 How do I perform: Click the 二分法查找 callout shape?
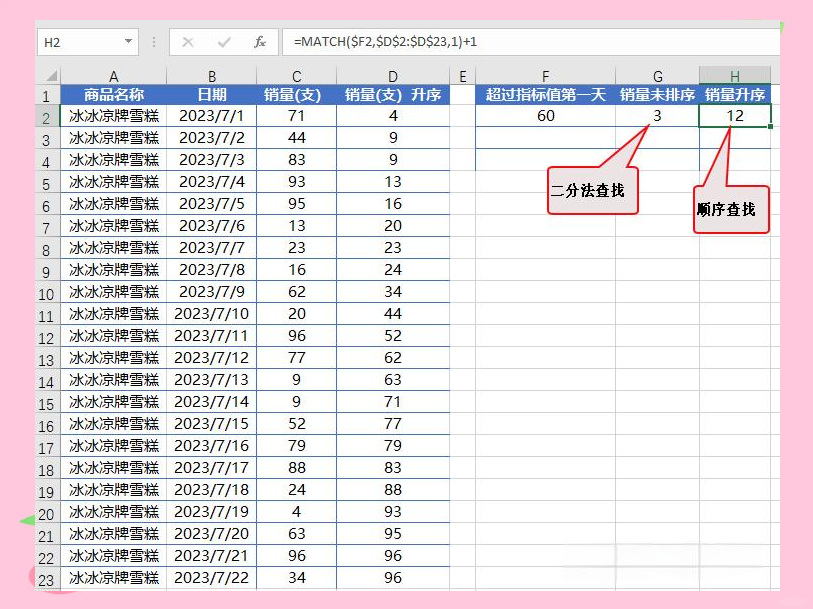[592, 190]
